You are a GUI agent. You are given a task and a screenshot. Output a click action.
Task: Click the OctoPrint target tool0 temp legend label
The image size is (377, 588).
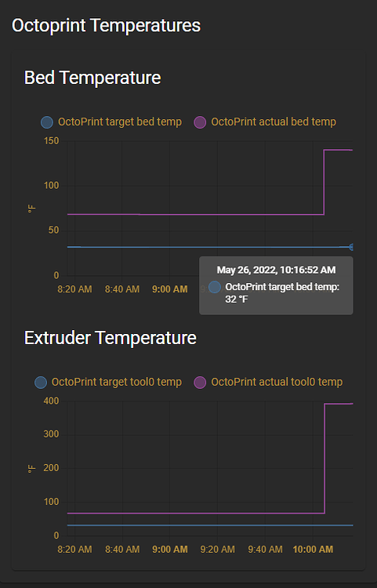click(x=117, y=382)
